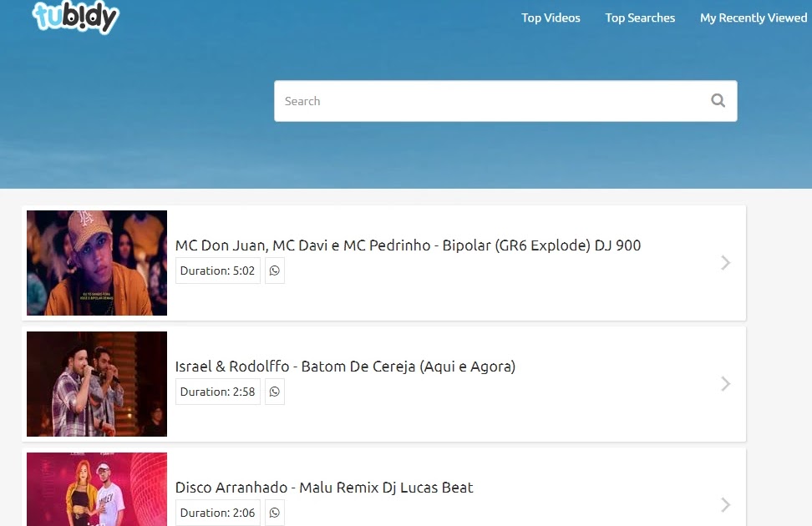Open the MC Don Juan Bipolar thumbnail

pos(97,263)
